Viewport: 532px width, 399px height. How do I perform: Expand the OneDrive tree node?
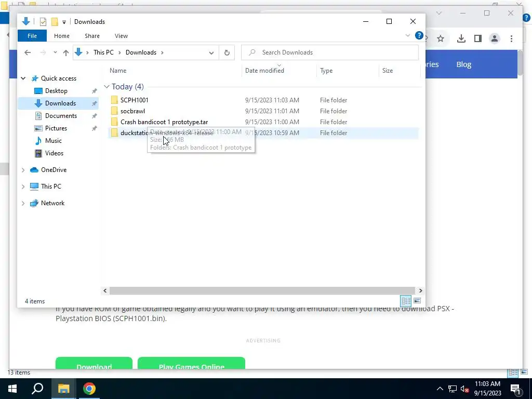coord(23,170)
